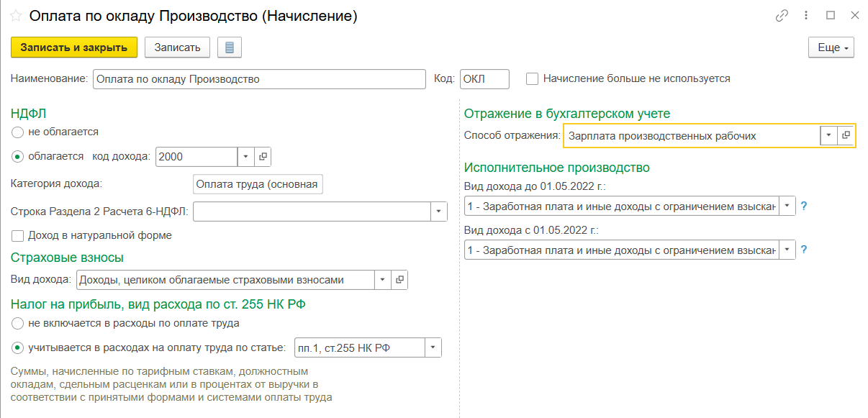Image resolution: width=868 pixels, height=418 pixels.
Task: Expand 'Вид дохода с 01.05.2022' dropdown
Action: point(787,250)
